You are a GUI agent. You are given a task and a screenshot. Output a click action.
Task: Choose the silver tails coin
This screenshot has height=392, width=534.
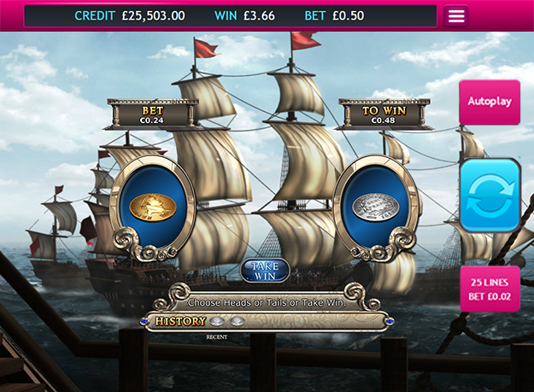coord(376,206)
